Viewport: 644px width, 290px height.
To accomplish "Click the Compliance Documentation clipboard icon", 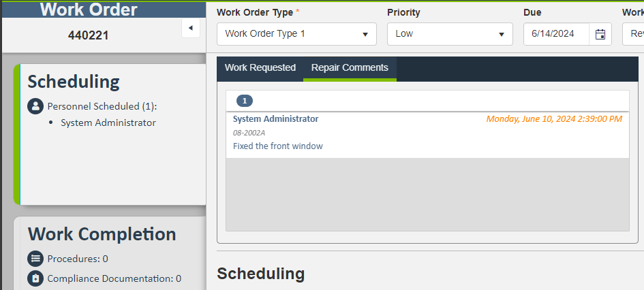I will click(x=35, y=278).
